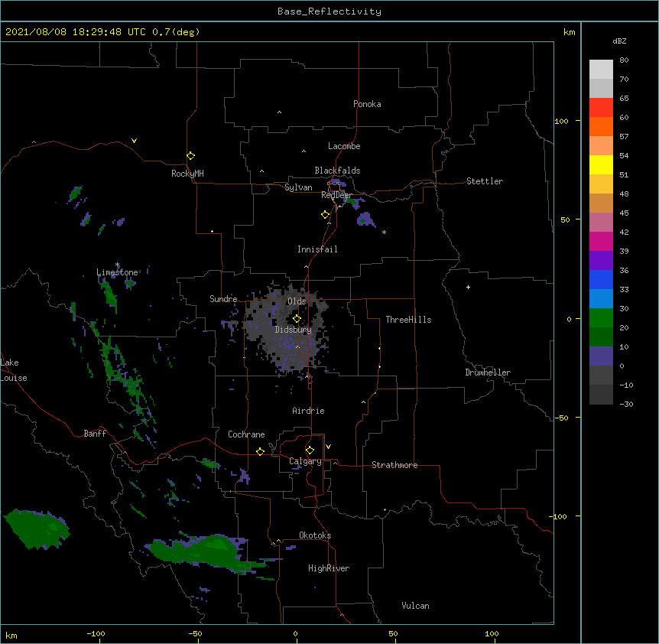Click the green 30-20 dBZ legend swatch
This screenshot has width=659, height=644.
(x=601, y=318)
